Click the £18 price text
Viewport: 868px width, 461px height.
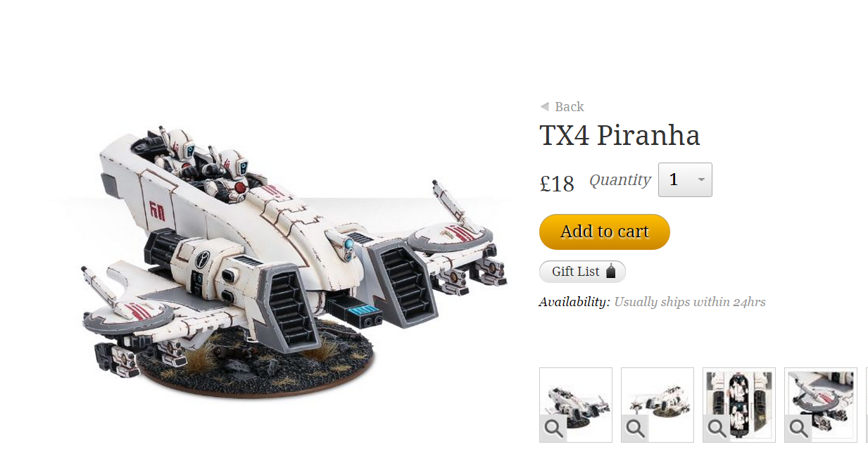coord(557,184)
